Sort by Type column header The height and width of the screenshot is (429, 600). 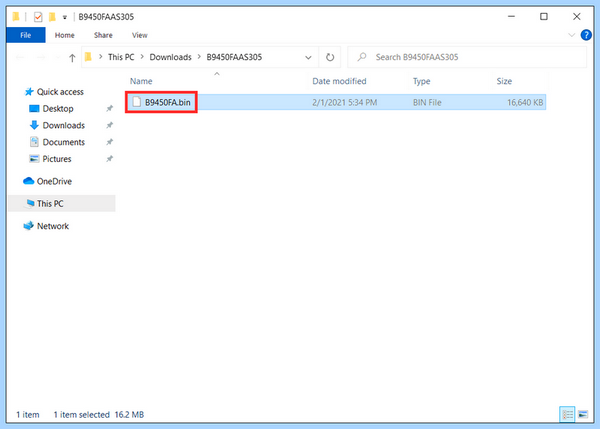421,81
